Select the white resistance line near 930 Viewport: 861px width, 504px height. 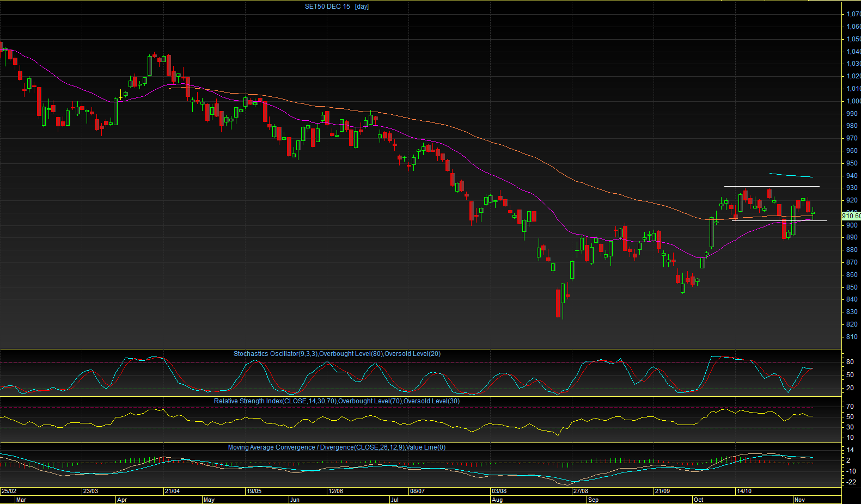(x=772, y=187)
